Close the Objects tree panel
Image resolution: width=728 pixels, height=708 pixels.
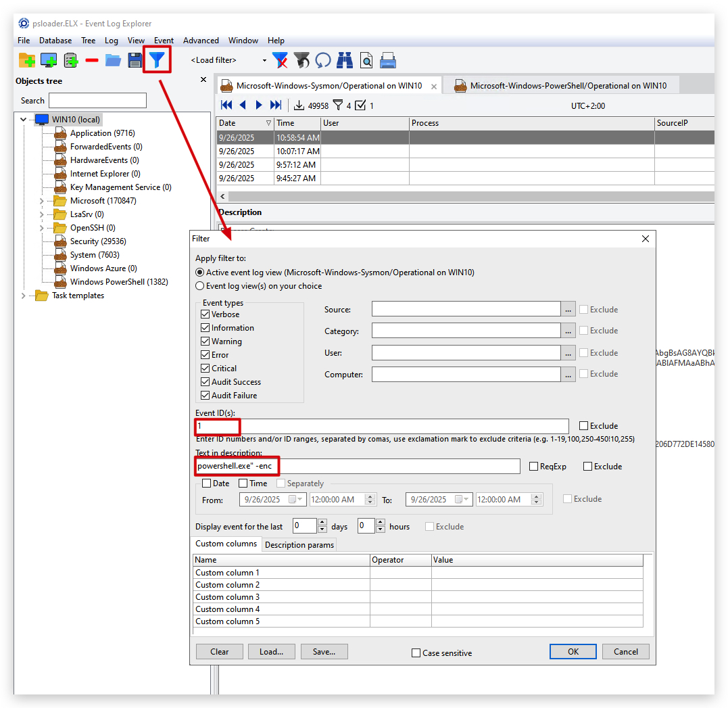pos(203,79)
